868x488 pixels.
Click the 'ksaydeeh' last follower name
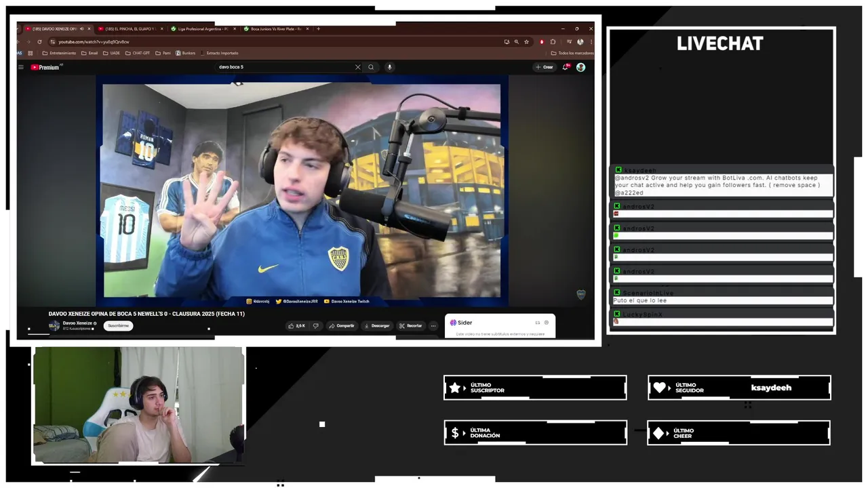pos(771,388)
